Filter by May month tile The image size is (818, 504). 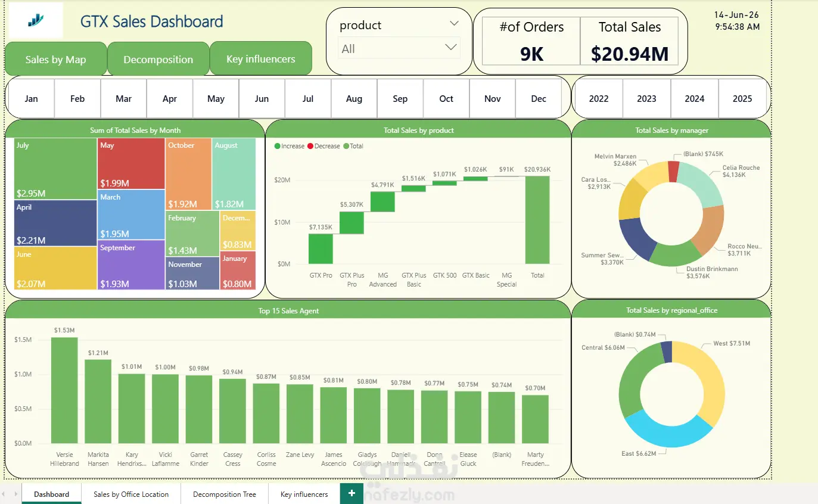[216, 98]
